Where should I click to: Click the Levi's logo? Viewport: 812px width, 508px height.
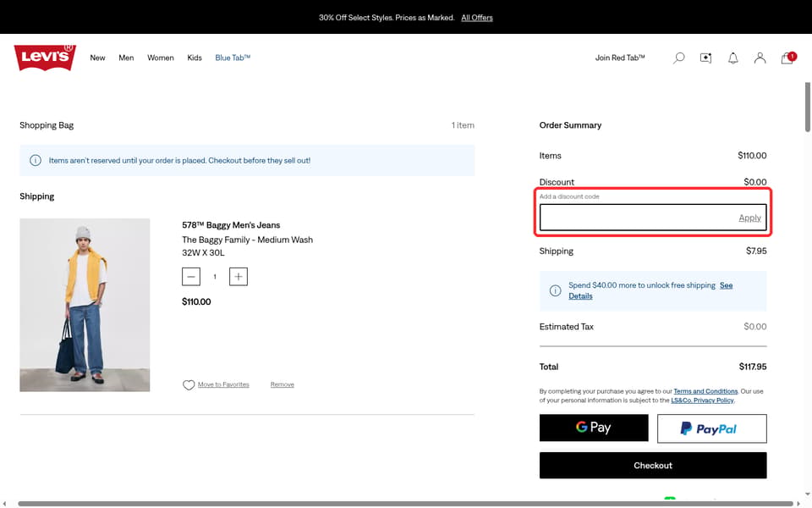coord(45,57)
